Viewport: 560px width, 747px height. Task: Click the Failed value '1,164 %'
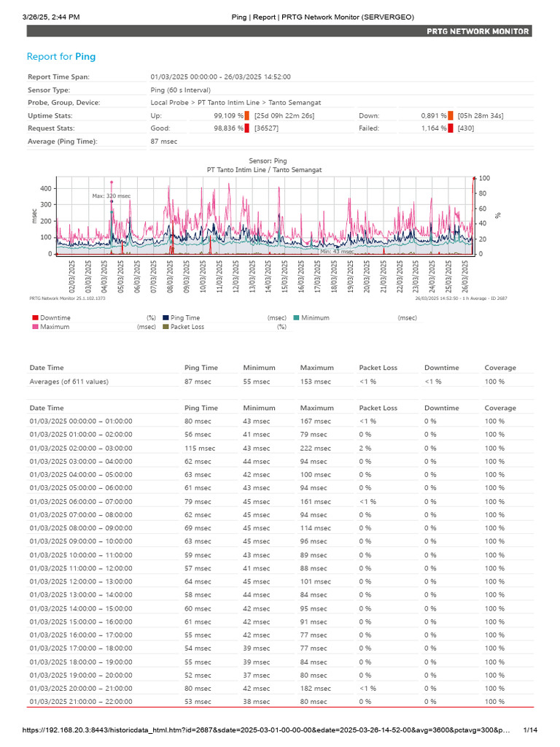(434, 128)
